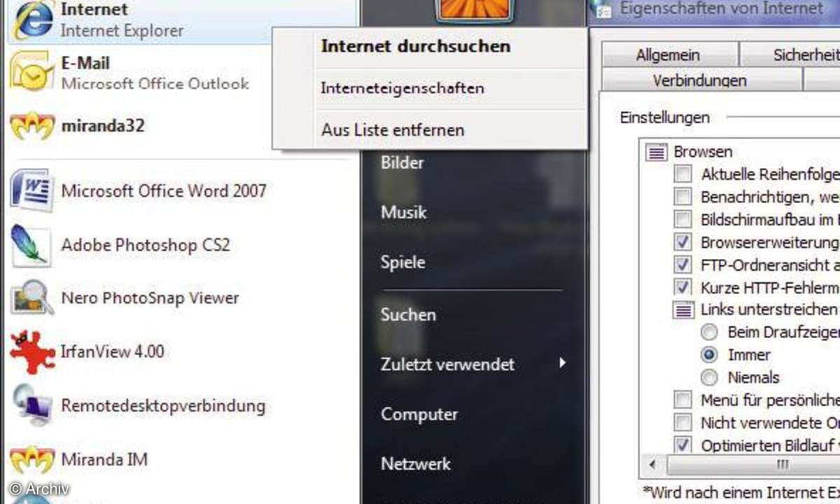The image size is (840, 504).
Task: Expand Zuletzt verwendet submenu arrow
Action: pyautogui.click(x=561, y=363)
